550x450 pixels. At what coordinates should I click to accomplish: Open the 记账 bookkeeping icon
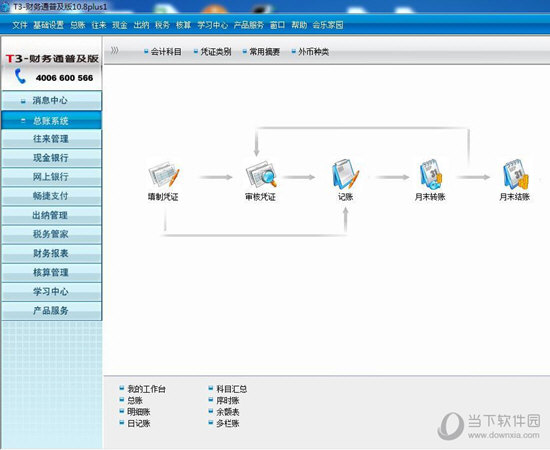pos(346,174)
